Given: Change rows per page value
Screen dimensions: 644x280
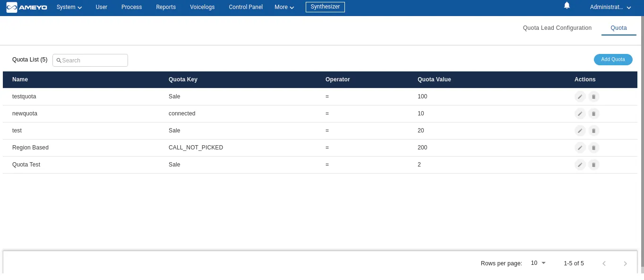Looking at the screenshot, I should [x=538, y=263].
